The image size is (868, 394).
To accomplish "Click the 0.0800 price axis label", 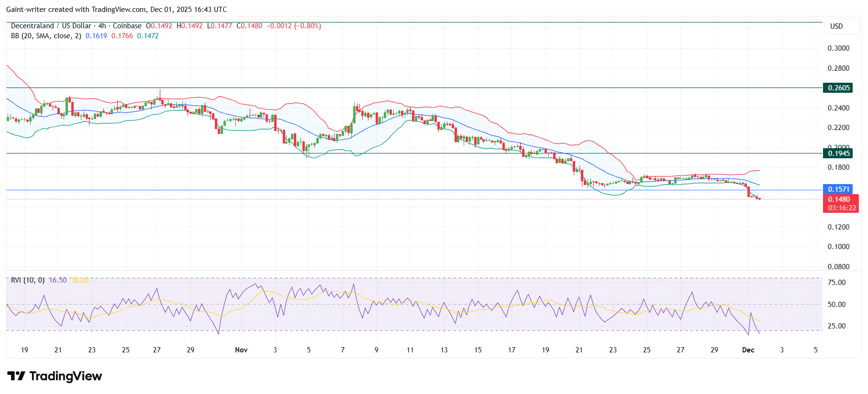I will [838, 267].
